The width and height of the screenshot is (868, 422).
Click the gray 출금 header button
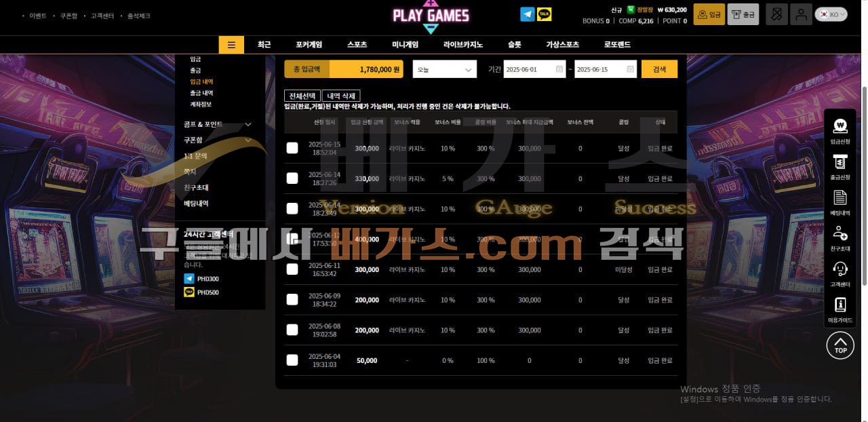[x=743, y=14]
